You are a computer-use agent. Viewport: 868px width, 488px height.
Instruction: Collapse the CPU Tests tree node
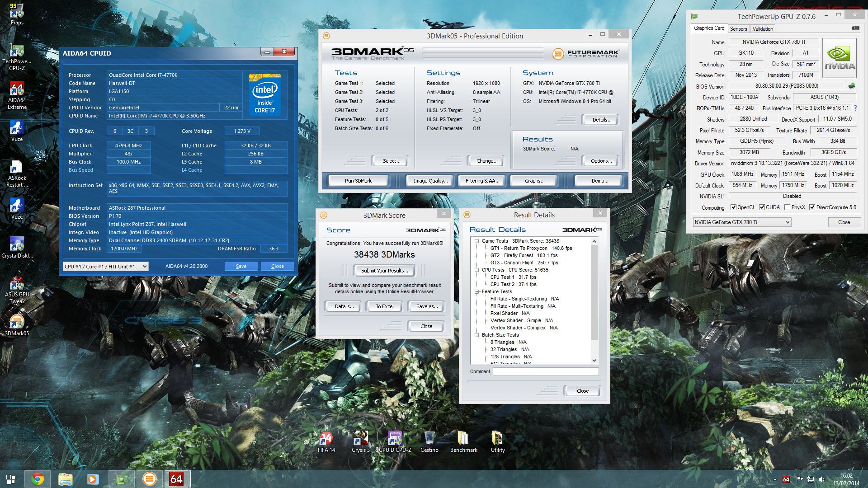(x=476, y=270)
